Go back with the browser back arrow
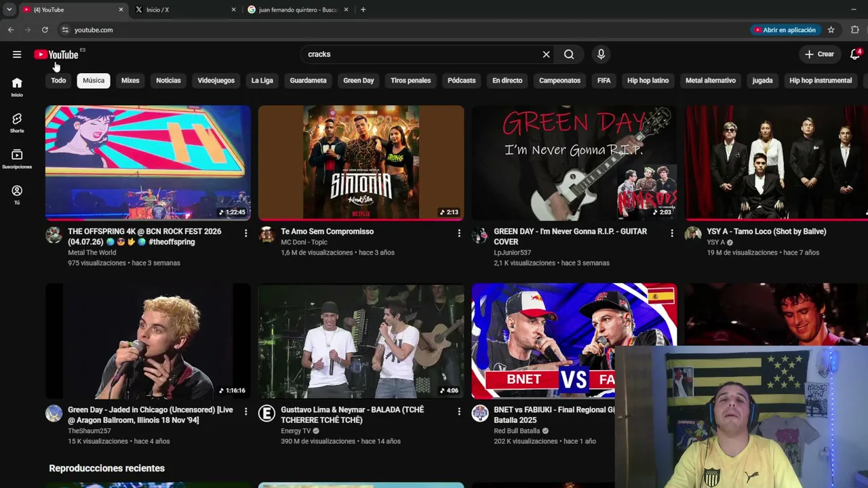 pos(11,30)
